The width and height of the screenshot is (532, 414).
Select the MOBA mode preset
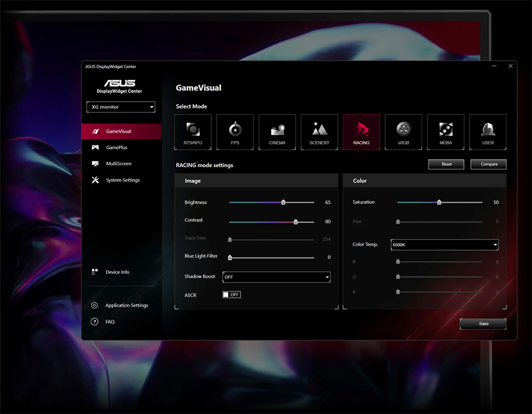pos(445,131)
